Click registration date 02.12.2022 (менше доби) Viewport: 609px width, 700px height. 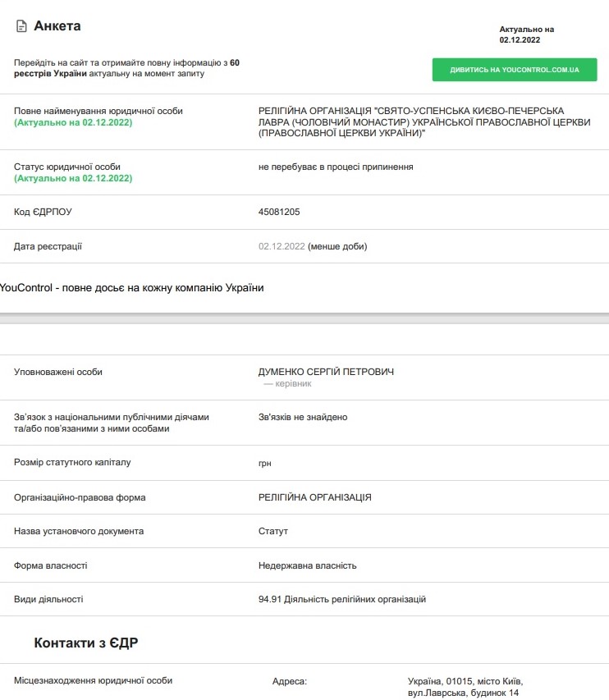click(x=313, y=246)
